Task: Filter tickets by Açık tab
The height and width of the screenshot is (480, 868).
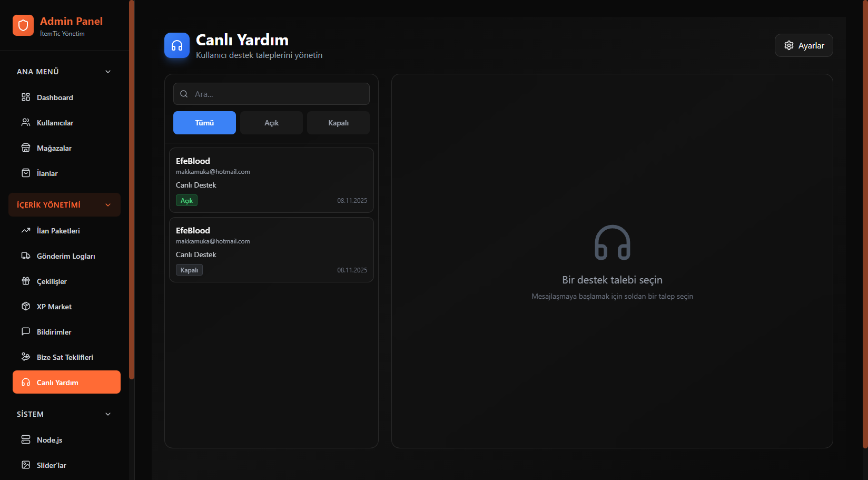Action: point(271,123)
